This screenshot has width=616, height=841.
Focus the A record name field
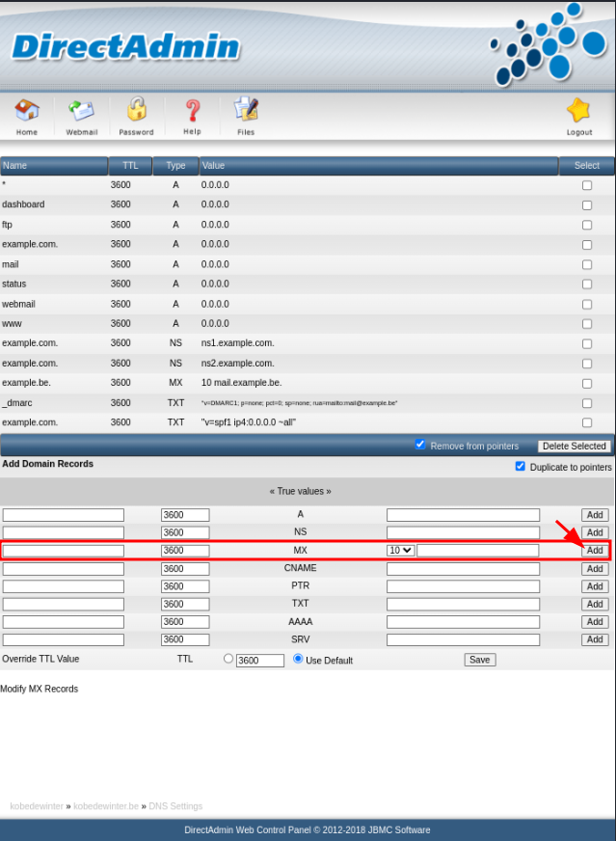[64, 515]
